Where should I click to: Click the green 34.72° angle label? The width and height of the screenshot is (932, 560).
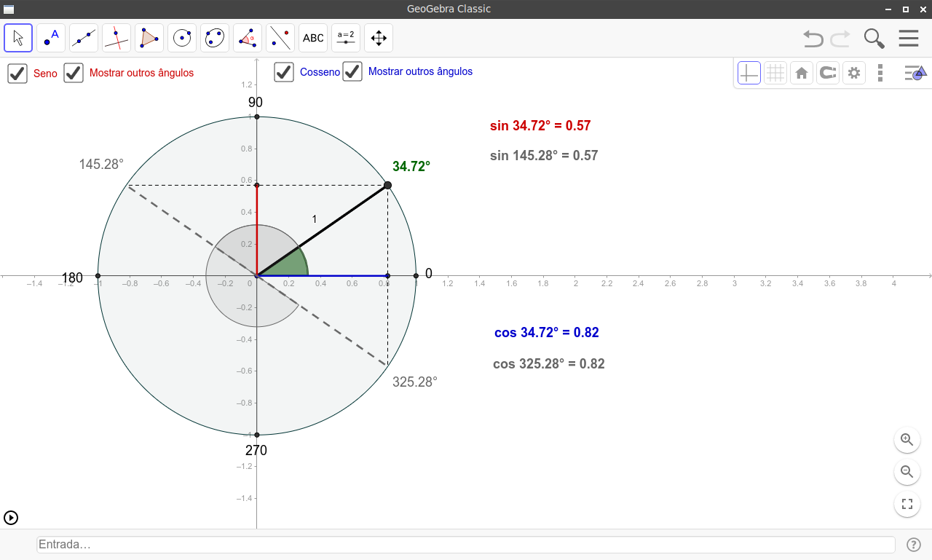click(411, 167)
